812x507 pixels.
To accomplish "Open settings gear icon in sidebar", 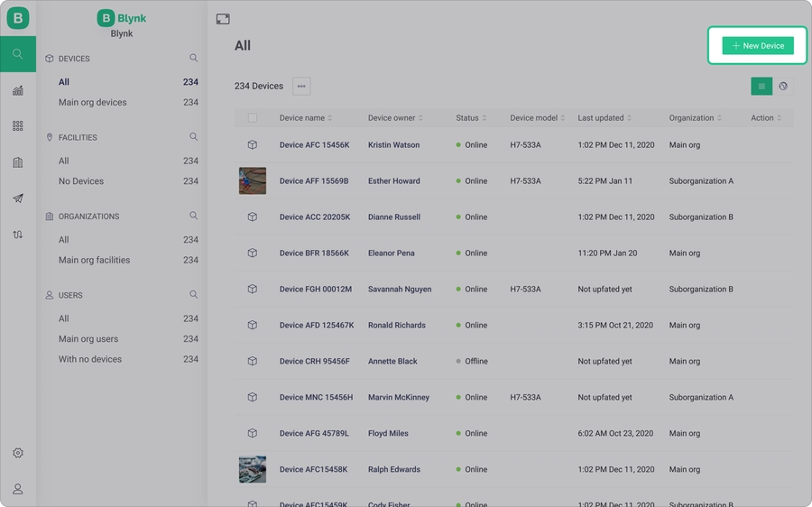I will tap(18, 453).
